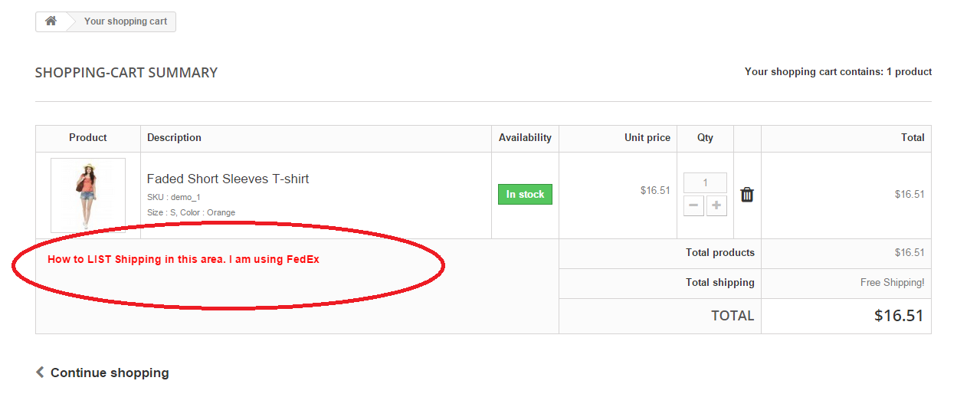
Task: Open the Faded Short Sleeves T-shirt product link
Action: tap(228, 179)
